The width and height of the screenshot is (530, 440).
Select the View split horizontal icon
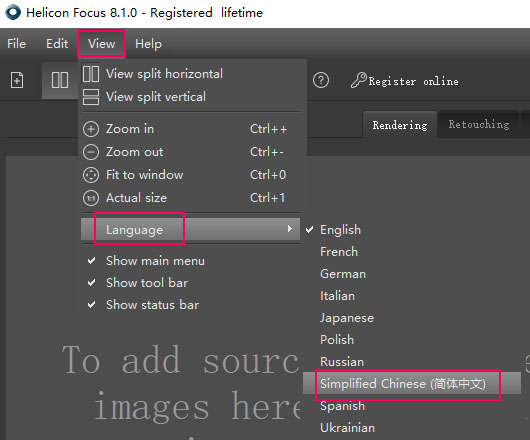91,74
